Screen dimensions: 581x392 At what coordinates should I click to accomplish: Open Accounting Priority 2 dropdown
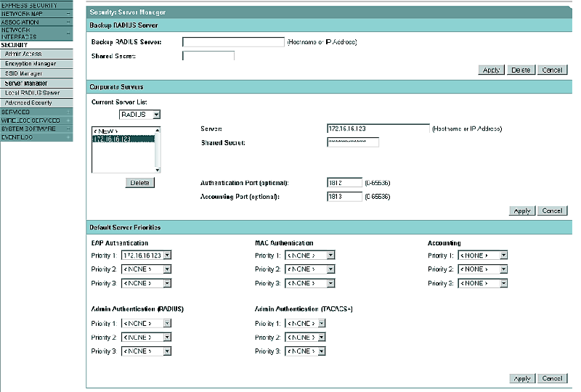pyautogui.click(x=483, y=269)
